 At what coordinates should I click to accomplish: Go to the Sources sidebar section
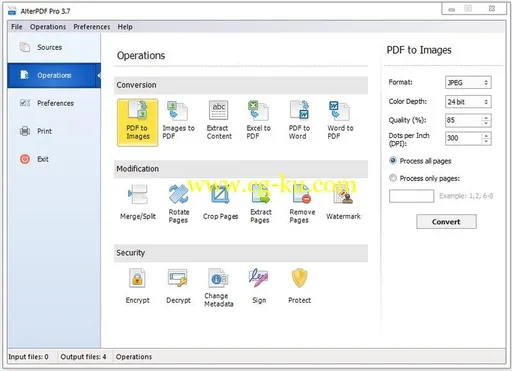54,47
